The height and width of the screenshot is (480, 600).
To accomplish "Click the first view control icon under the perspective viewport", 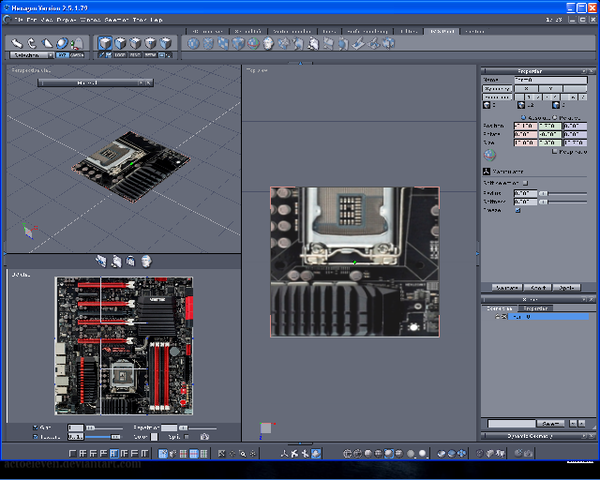I will point(101,260).
